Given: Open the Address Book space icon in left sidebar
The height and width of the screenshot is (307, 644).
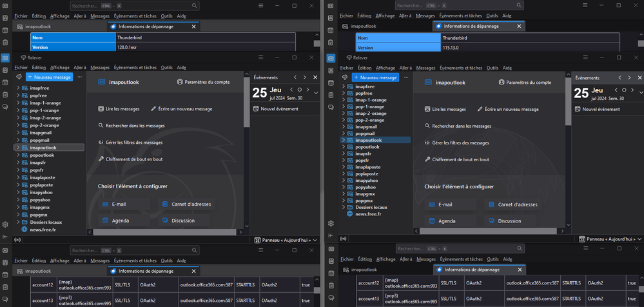Looking at the screenshot, I should (x=5, y=70).
